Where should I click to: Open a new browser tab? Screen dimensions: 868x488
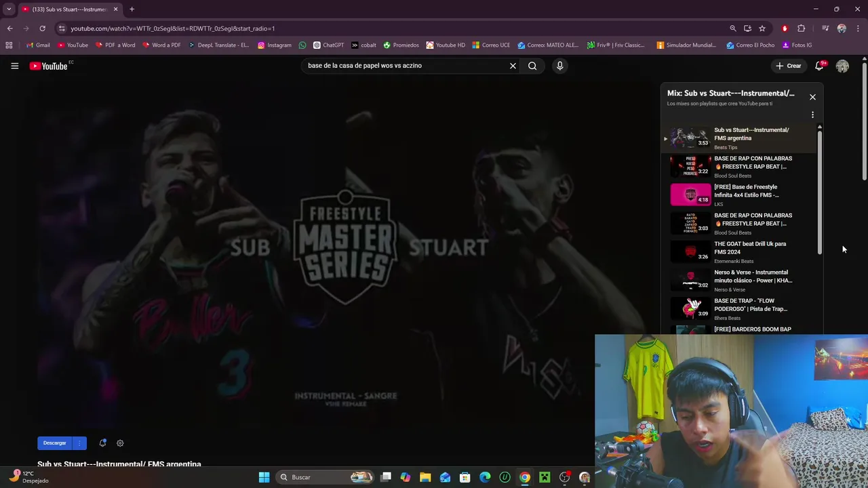click(x=132, y=9)
